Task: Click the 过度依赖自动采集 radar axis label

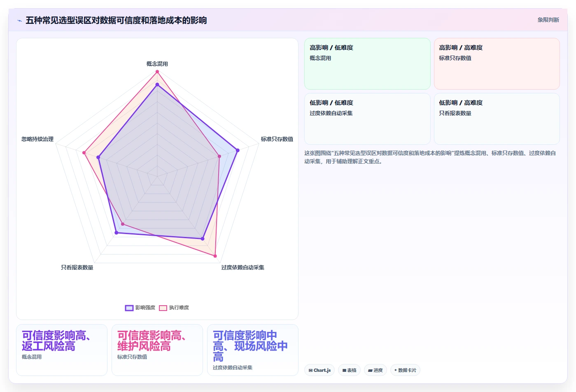Action: (x=243, y=267)
